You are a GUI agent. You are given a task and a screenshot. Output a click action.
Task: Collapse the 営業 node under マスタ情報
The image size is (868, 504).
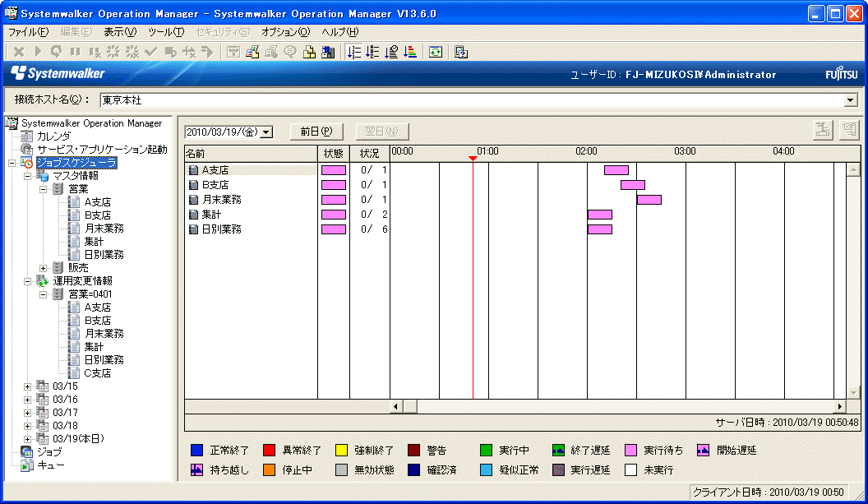click(44, 189)
